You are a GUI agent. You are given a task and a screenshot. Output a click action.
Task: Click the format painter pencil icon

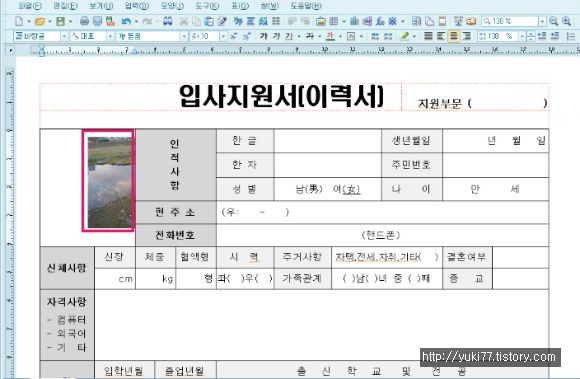222,21
